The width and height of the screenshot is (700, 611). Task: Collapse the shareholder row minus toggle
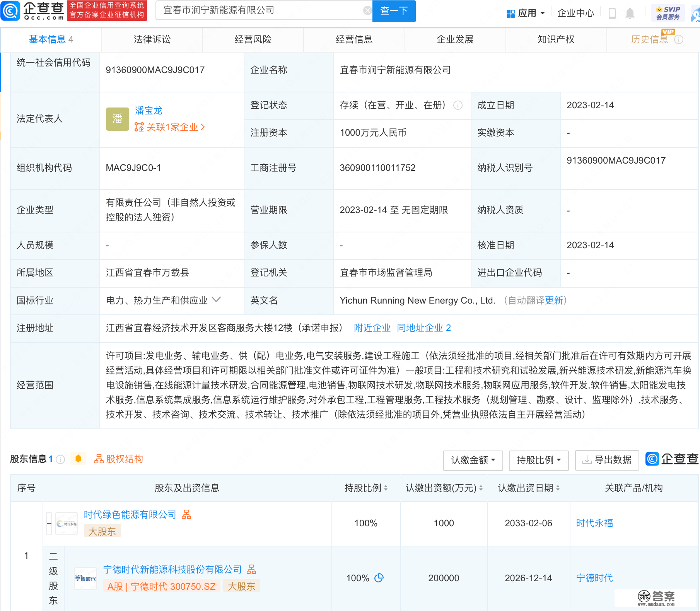49,523
